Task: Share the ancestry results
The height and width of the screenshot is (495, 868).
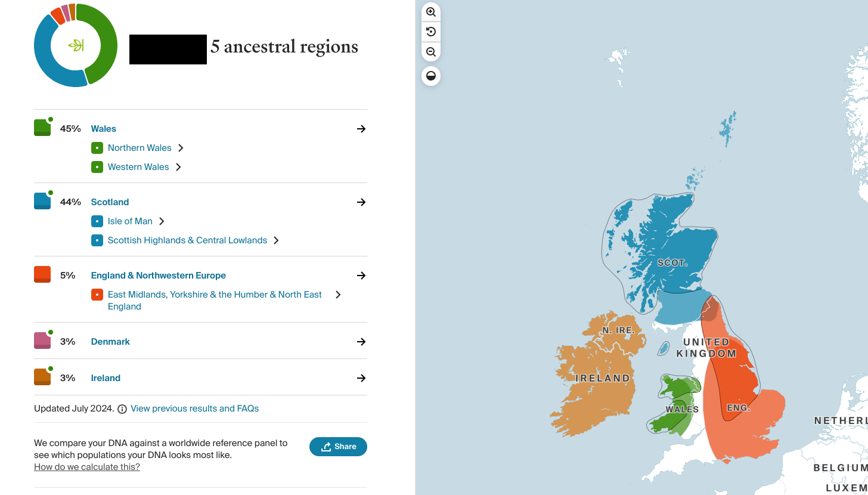Action: click(338, 447)
